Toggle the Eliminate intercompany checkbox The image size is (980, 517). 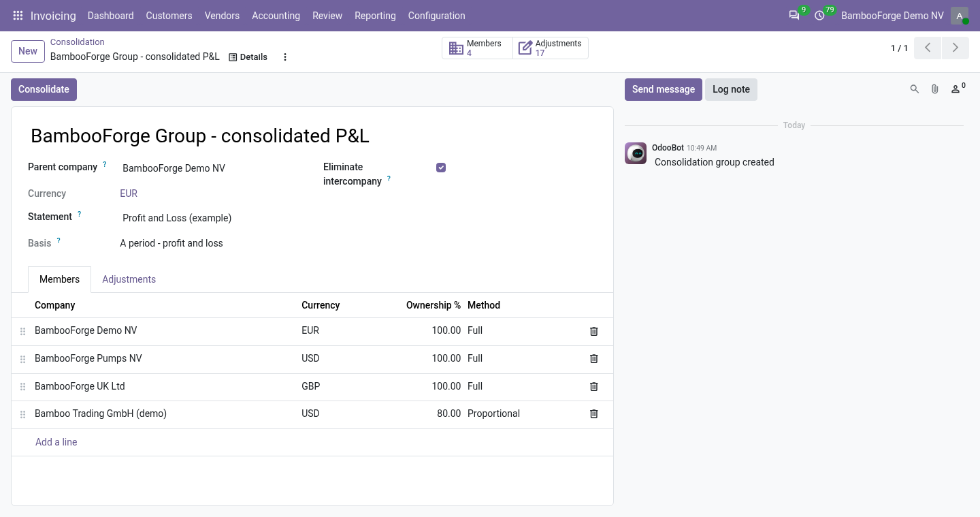click(441, 168)
